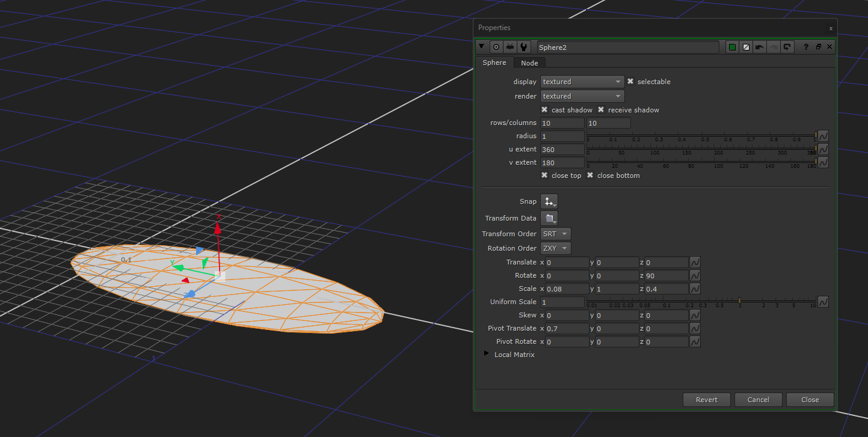This screenshot has height=437, width=868.
Task: Click the Scale x field showing 0.08
Action: 567,289
